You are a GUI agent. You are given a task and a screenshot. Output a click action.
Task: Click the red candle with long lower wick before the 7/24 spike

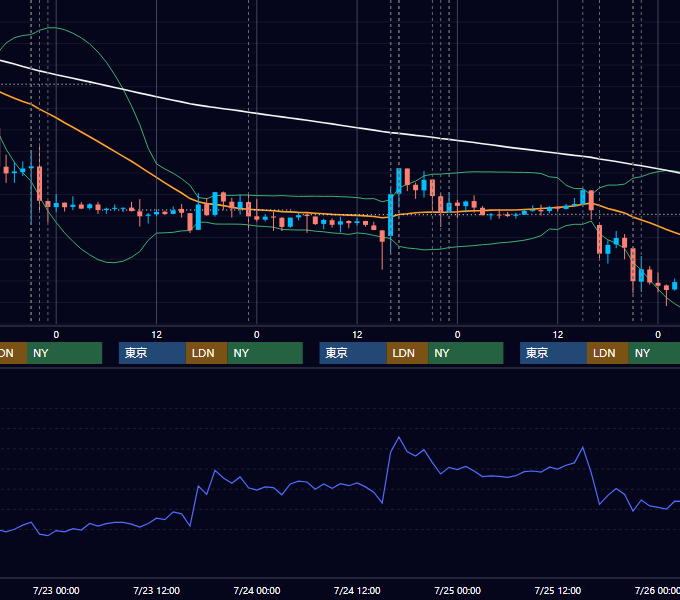382,236
